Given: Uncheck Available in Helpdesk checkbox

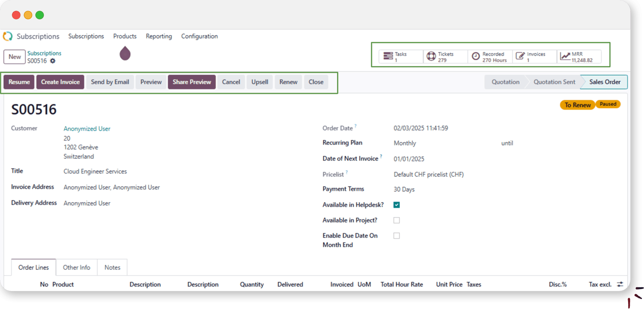Looking at the screenshot, I should point(397,205).
